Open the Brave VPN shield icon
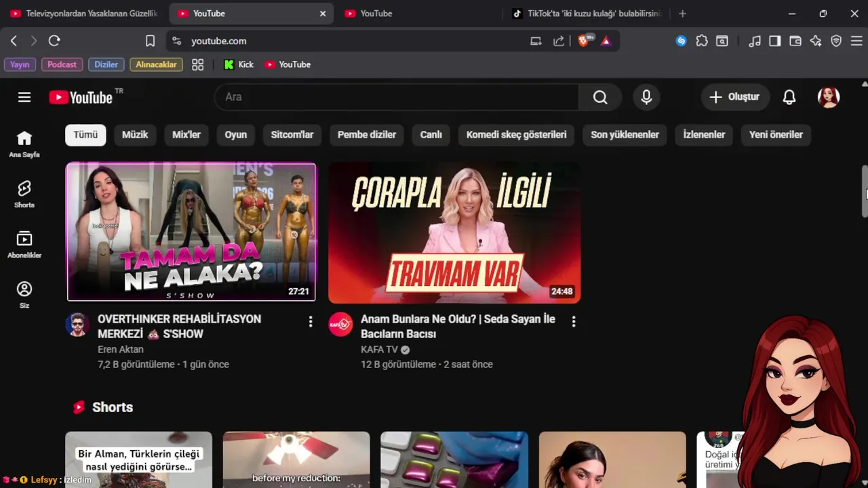The width and height of the screenshot is (868, 488). (836, 41)
